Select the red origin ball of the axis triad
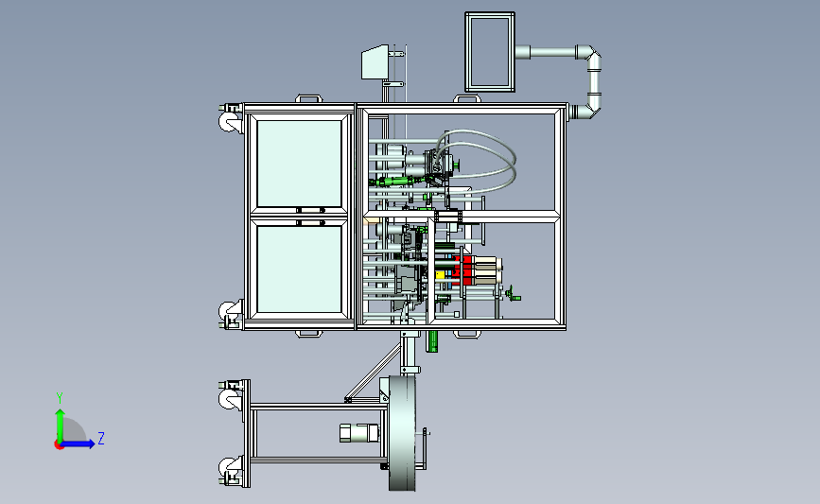Image resolution: width=820 pixels, height=504 pixels. click(59, 445)
